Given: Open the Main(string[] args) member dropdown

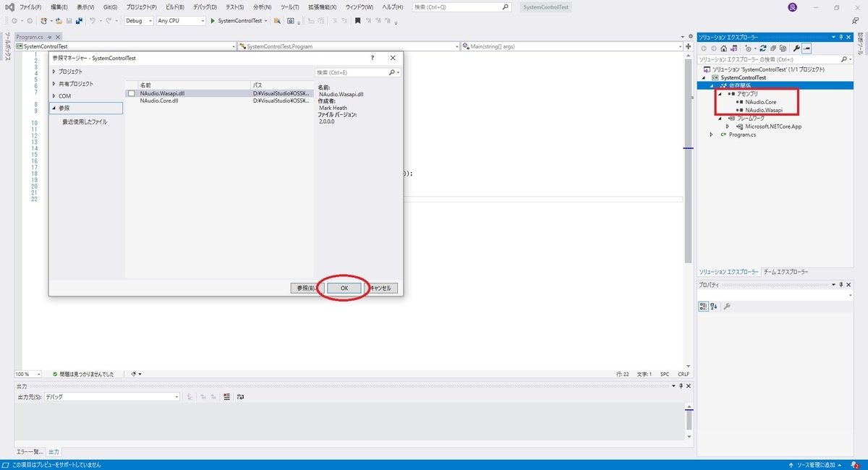Looking at the screenshot, I should tap(573, 46).
